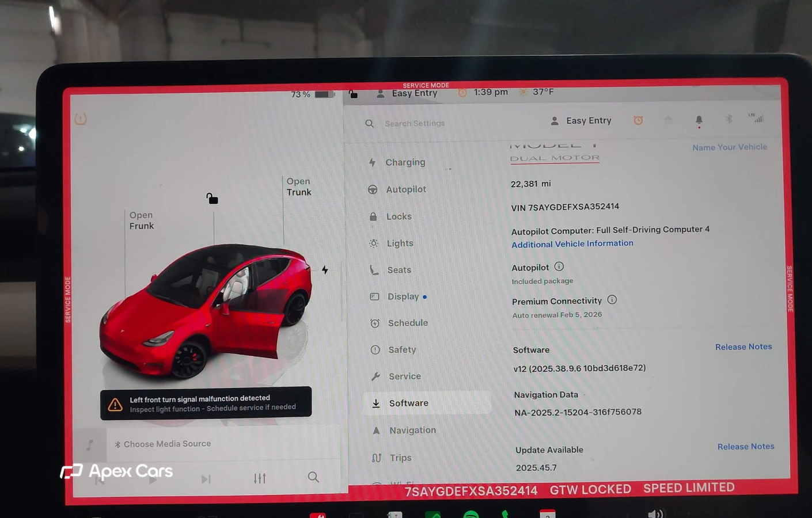Tap the Service wrench sidebar icon
812x518 pixels.
pyautogui.click(x=375, y=376)
